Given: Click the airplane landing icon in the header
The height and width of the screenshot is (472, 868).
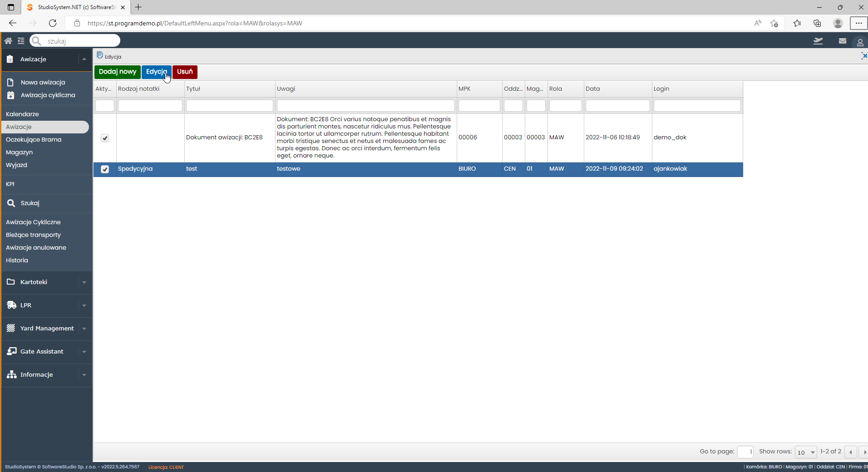Looking at the screenshot, I should click(x=818, y=41).
